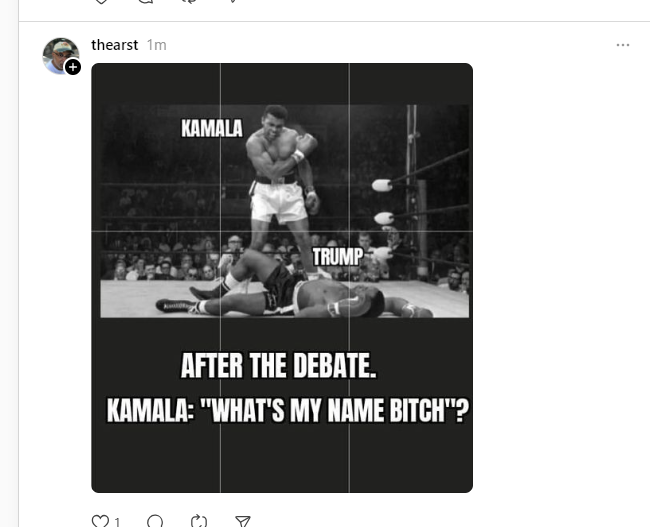Screen dimensions: 650x527
Task: Open the reply comment bubble icon below the meme
Action: (x=155, y=521)
